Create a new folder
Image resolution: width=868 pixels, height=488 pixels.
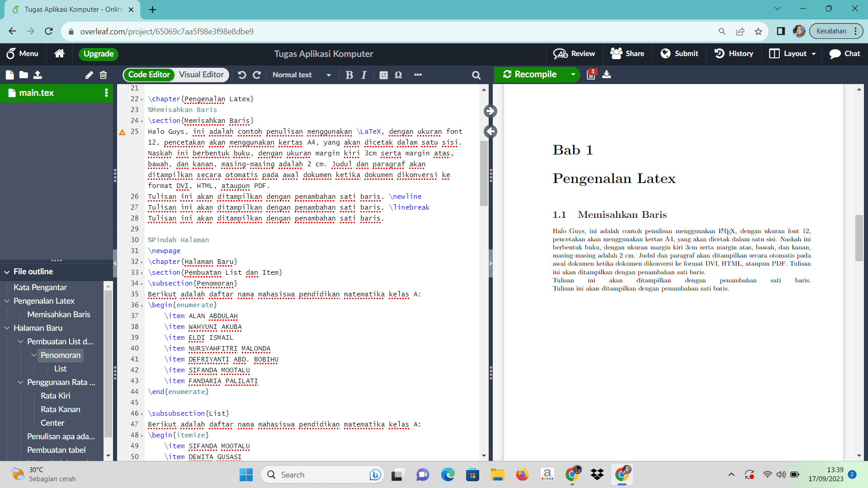(24, 75)
